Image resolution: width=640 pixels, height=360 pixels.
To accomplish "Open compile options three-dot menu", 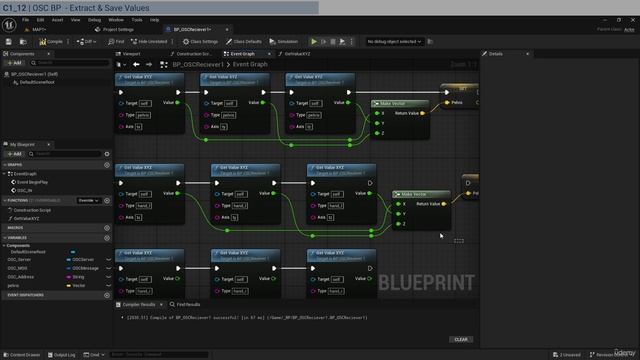I will 68,42.
